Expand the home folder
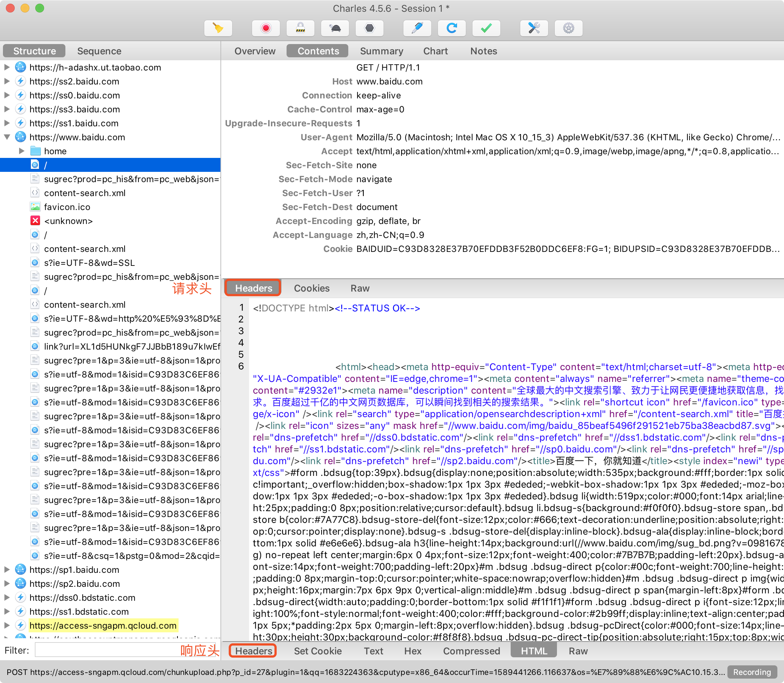This screenshot has width=784, height=683. (22, 151)
